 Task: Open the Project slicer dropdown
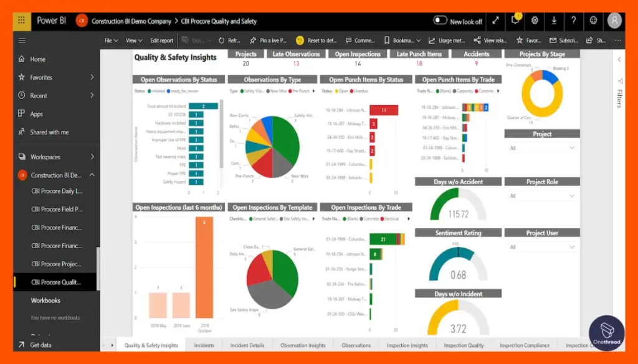point(542,148)
